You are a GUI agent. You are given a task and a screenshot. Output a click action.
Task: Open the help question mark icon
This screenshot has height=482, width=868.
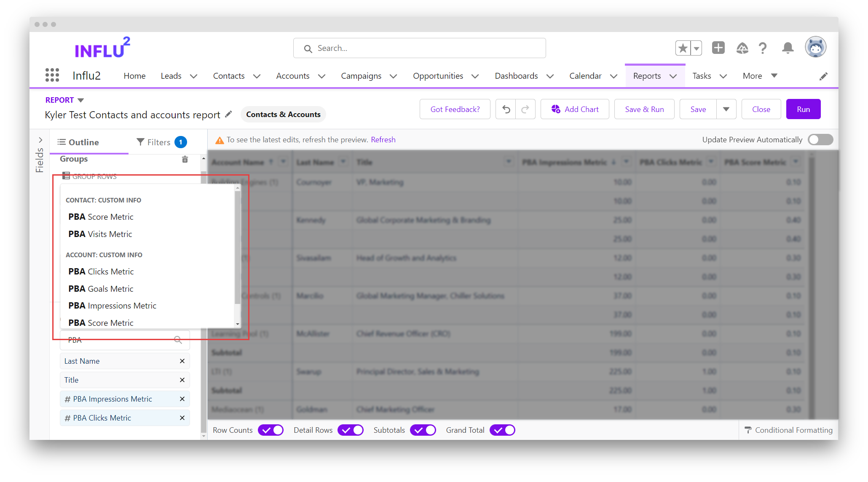point(762,48)
